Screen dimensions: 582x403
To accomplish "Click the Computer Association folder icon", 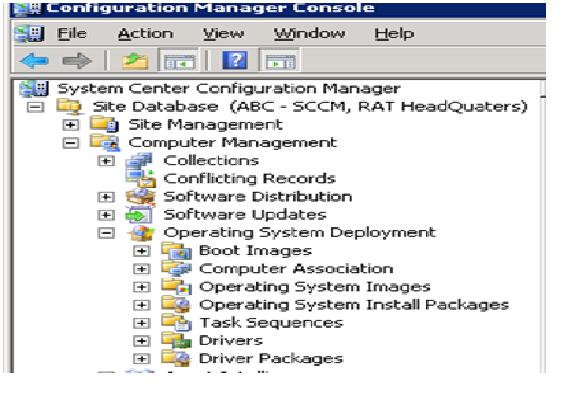I will [x=177, y=269].
